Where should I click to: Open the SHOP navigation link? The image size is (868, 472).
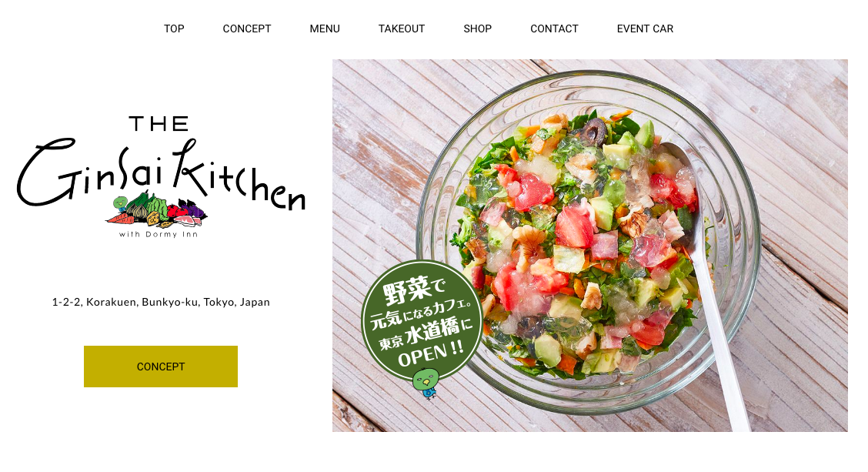coord(477,28)
